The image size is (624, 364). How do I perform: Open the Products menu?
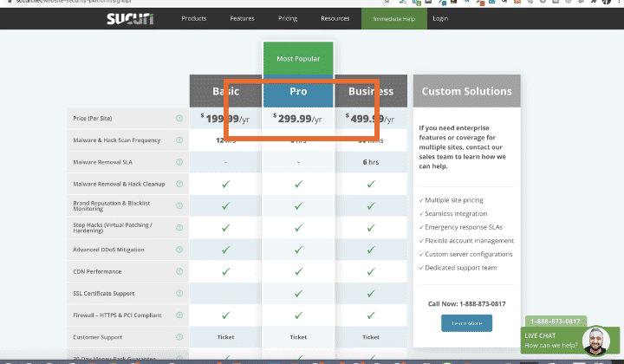[194, 18]
